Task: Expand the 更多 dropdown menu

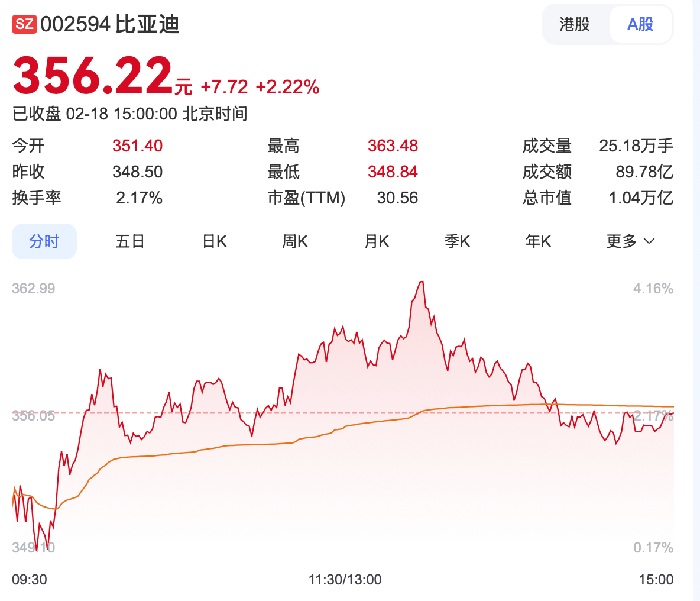Action: pyautogui.click(x=630, y=241)
